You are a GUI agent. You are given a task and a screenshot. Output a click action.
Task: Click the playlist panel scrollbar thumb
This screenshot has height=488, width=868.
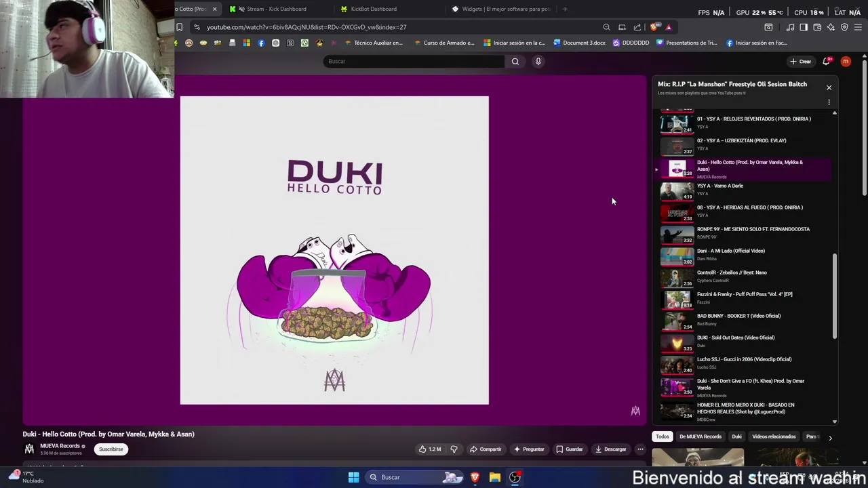(x=835, y=296)
